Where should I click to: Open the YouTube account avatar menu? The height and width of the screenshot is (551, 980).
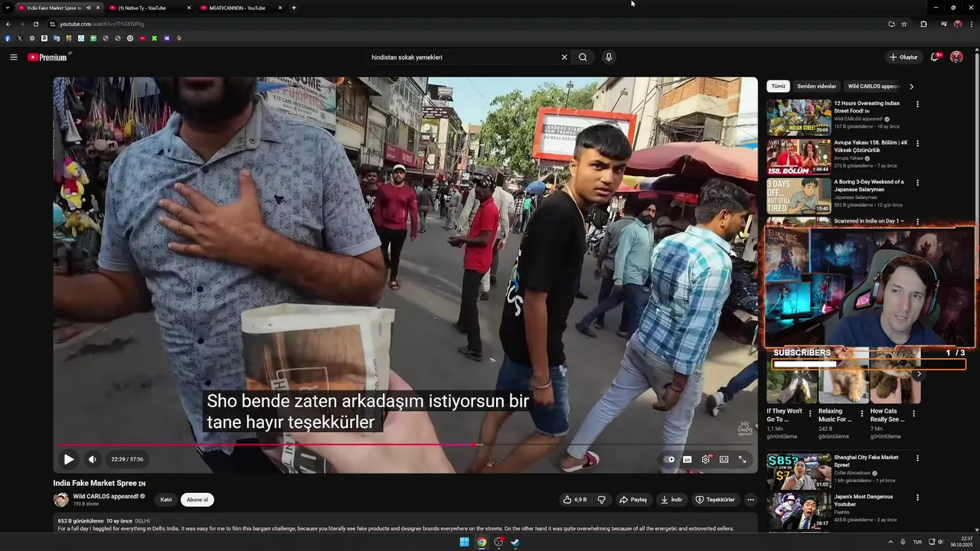click(x=956, y=57)
